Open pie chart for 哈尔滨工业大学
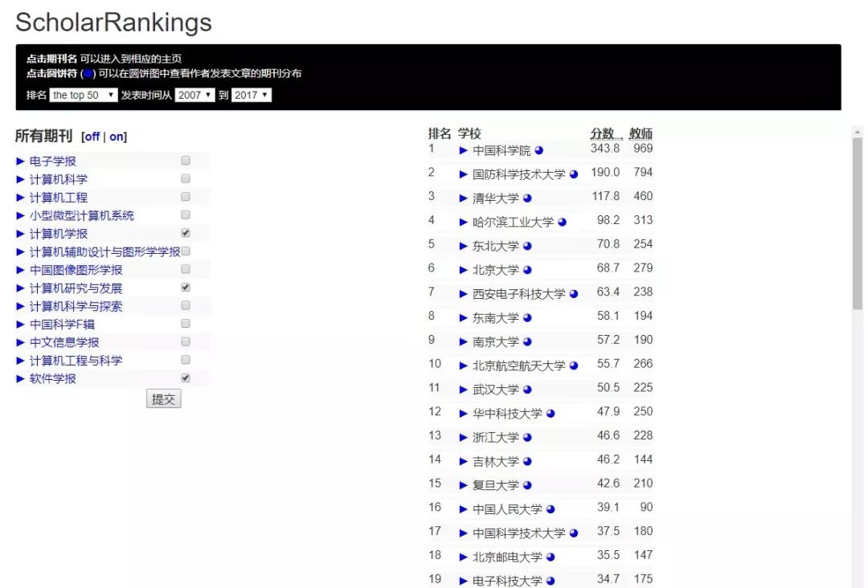The height and width of the screenshot is (588, 868). point(562,222)
